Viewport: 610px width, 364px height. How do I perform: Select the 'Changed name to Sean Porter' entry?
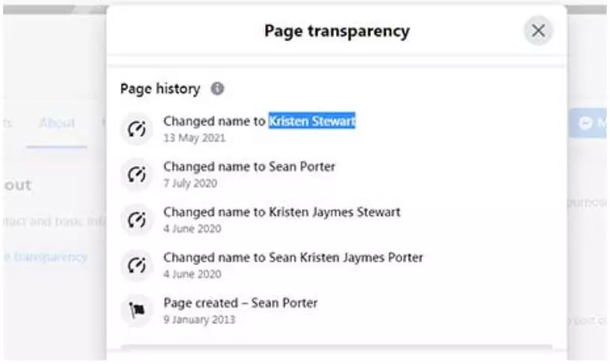[x=249, y=166]
